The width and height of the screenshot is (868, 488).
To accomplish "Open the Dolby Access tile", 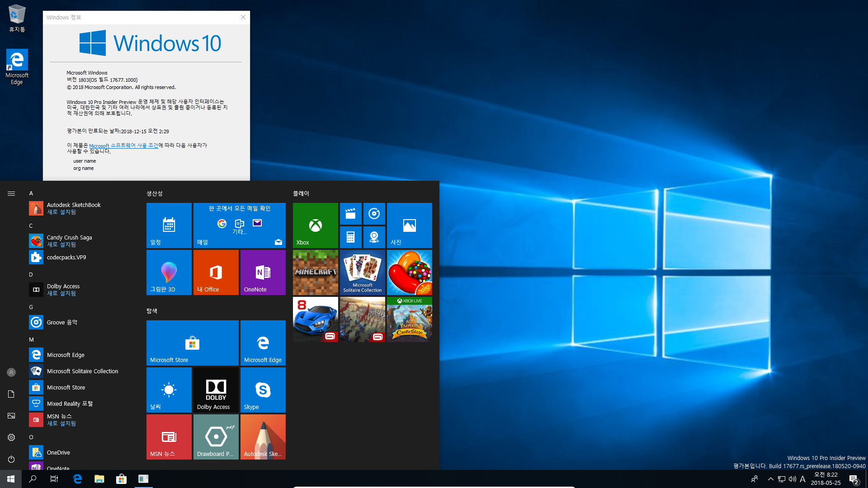I will point(216,389).
